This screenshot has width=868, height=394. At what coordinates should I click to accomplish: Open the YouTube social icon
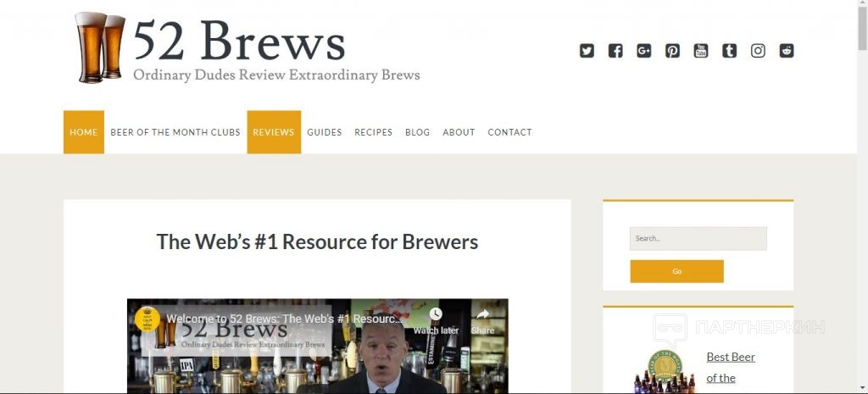coord(701,51)
